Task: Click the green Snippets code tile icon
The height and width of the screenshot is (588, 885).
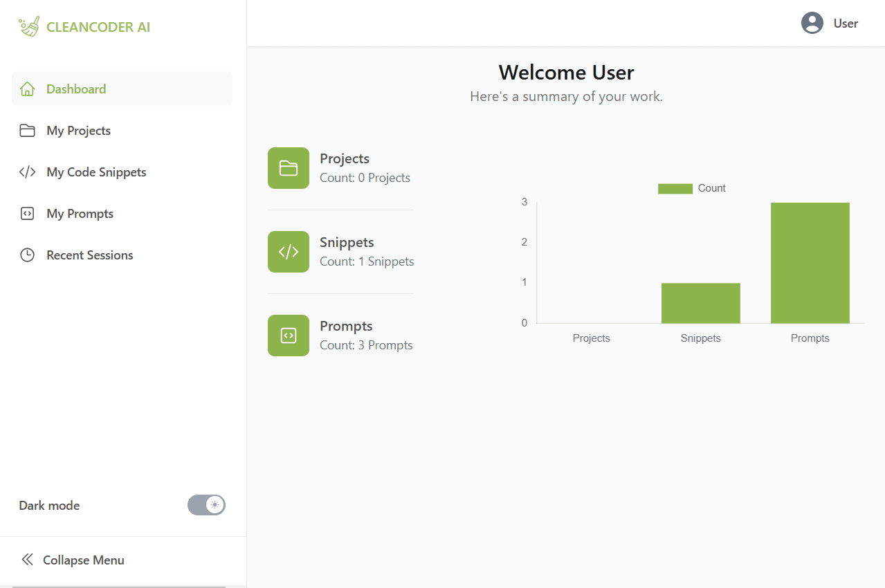Action: [289, 252]
